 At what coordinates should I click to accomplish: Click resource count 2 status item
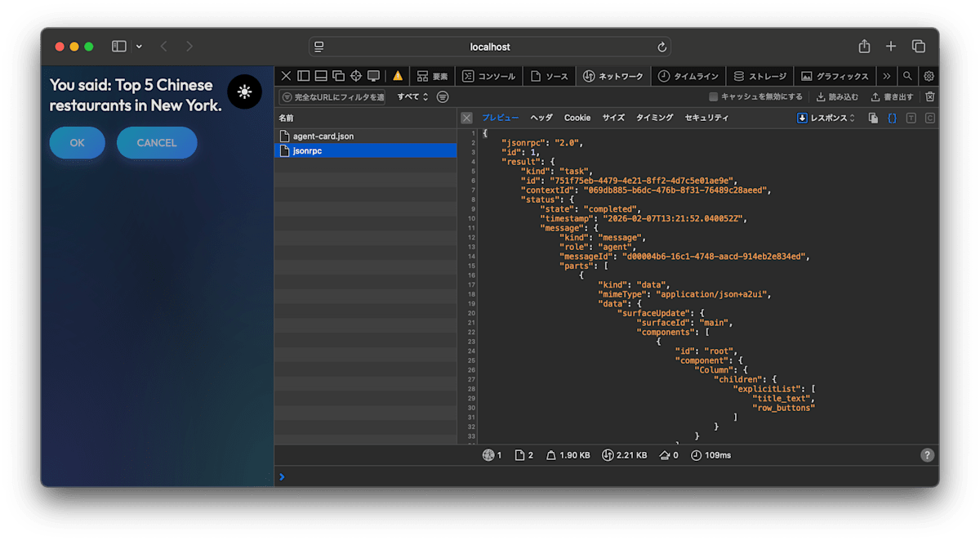click(x=524, y=455)
